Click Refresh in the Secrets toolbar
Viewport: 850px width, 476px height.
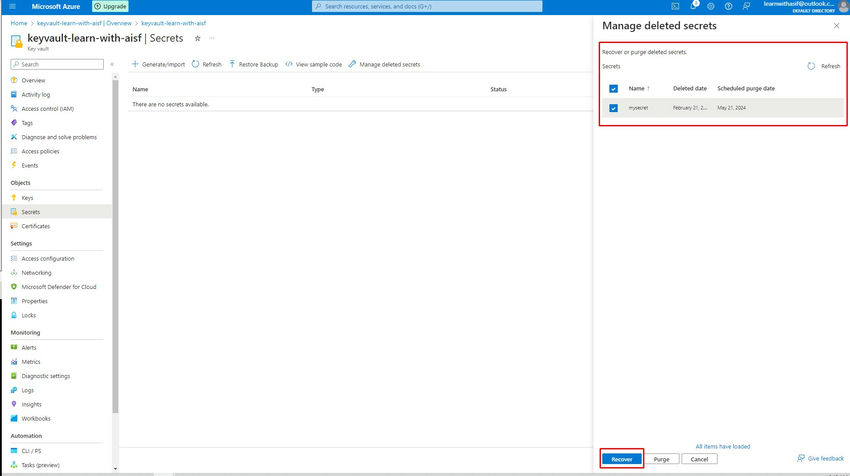pos(207,64)
